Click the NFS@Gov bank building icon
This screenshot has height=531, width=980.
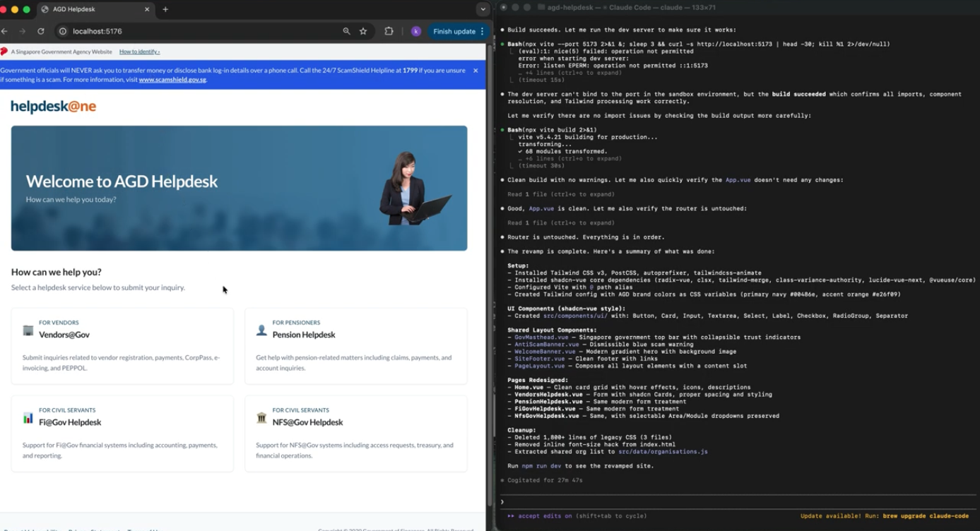click(261, 417)
